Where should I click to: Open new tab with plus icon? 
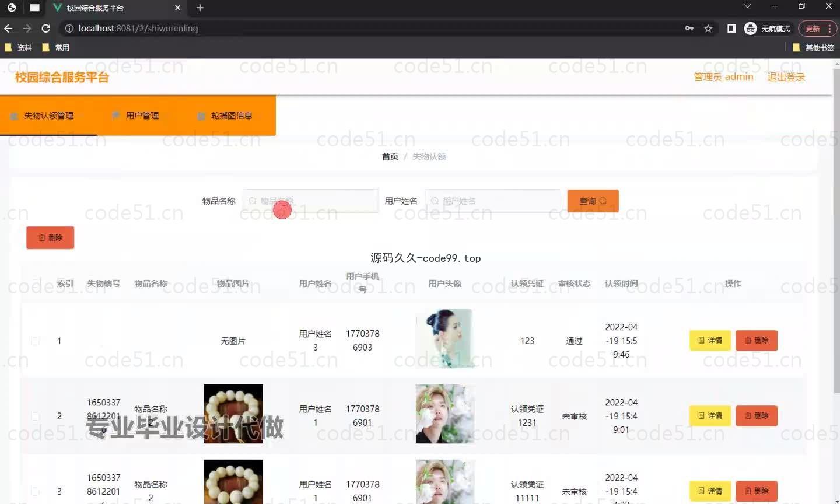coord(200,8)
